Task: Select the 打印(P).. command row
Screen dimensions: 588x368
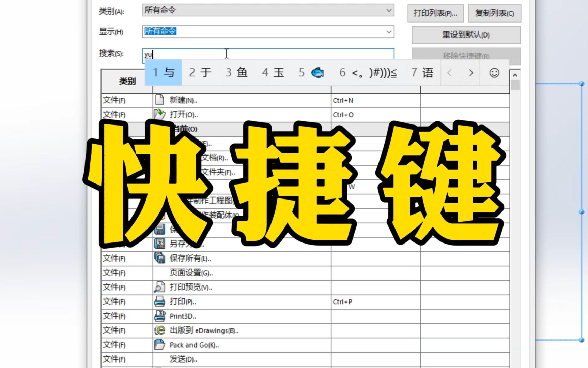Action: pyautogui.click(x=305, y=302)
